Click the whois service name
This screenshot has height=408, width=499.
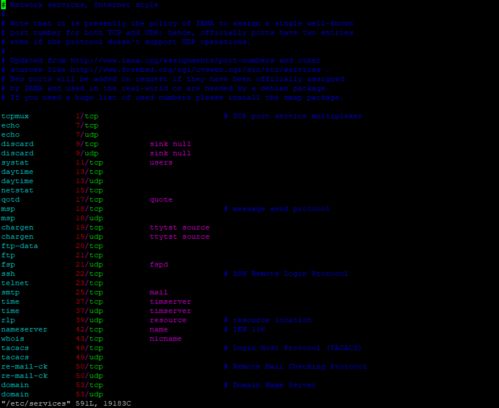click(13, 339)
